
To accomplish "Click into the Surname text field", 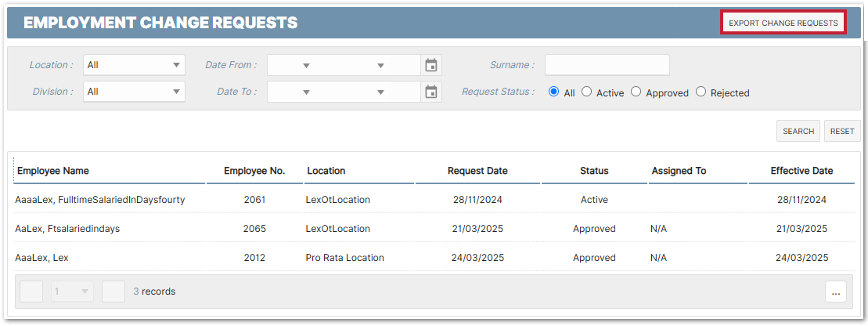I will (607, 65).
